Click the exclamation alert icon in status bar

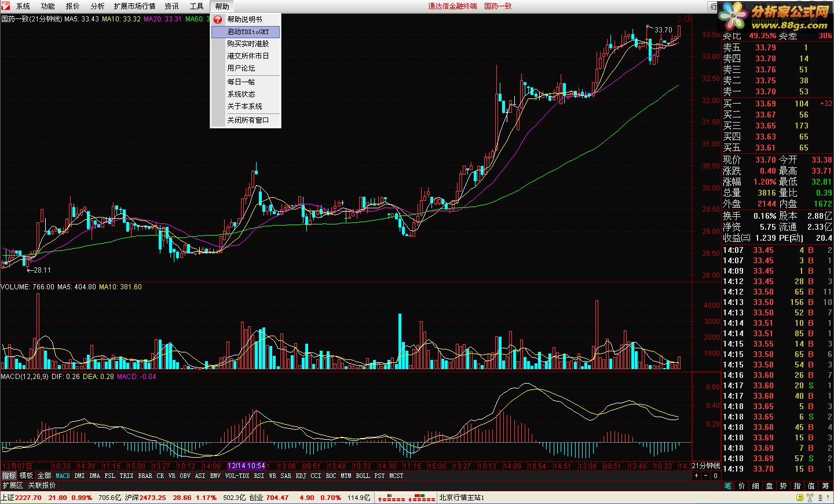(828, 498)
